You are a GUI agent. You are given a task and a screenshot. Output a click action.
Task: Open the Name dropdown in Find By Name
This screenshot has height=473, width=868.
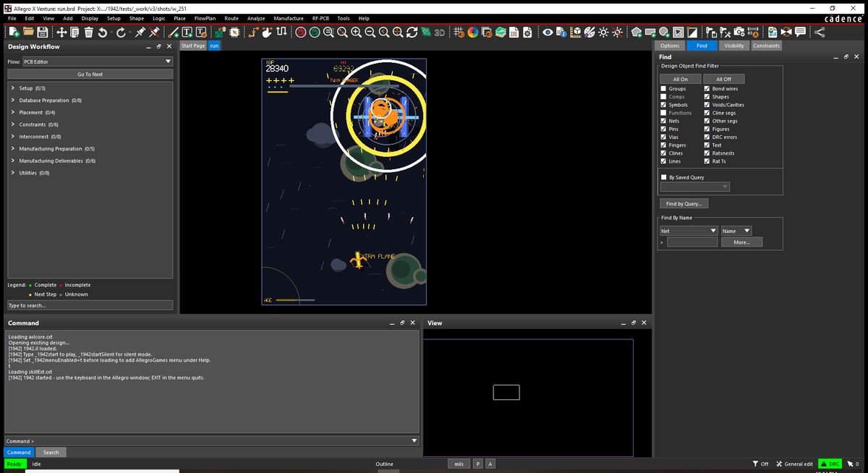pyautogui.click(x=736, y=231)
